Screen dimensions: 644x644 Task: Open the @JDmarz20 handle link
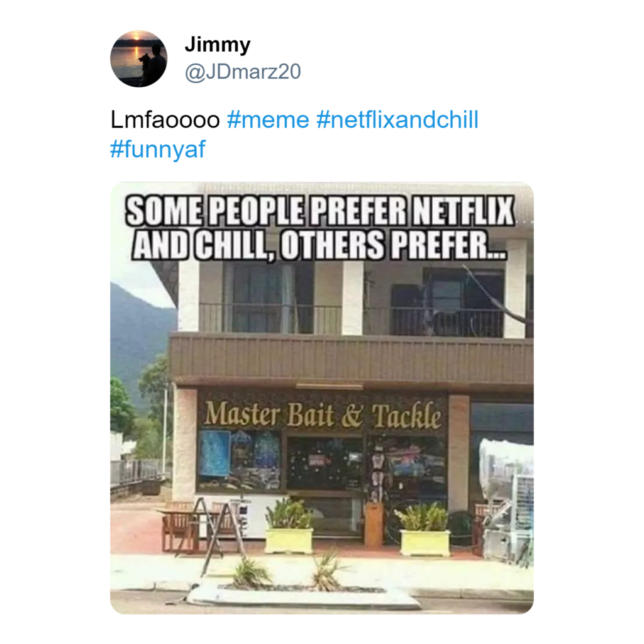click(x=243, y=72)
